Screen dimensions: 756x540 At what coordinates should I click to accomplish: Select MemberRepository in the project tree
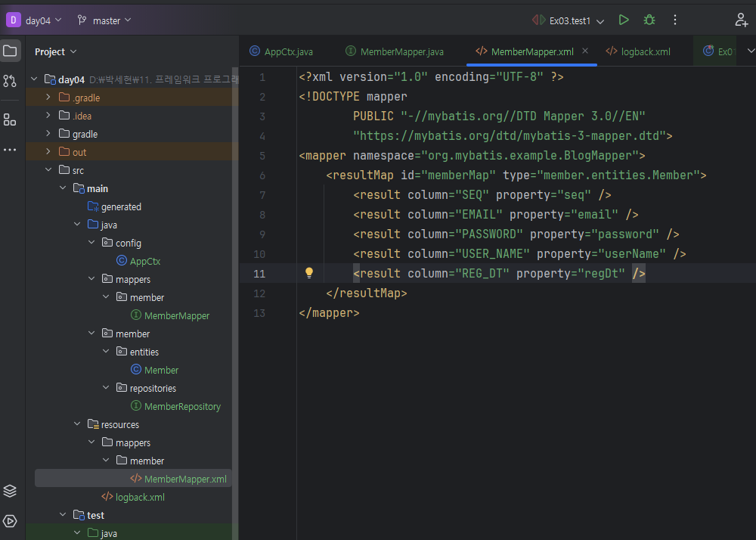(x=182, y=406)
